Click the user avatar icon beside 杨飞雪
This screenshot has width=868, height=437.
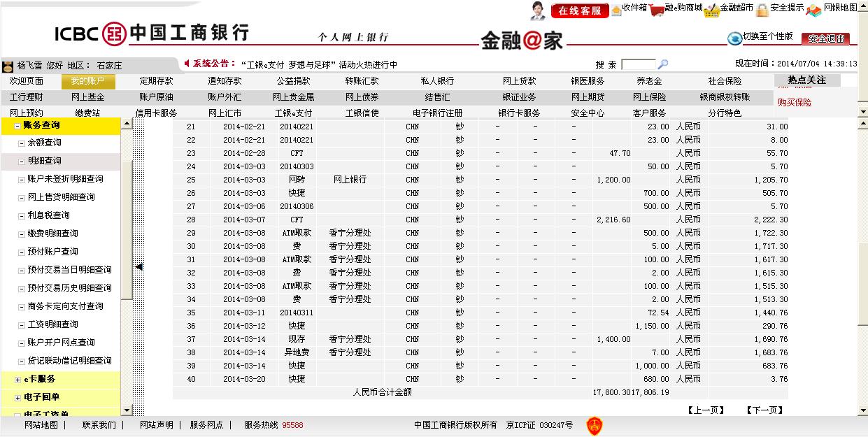pyautogui.click(x=8, y=66)
